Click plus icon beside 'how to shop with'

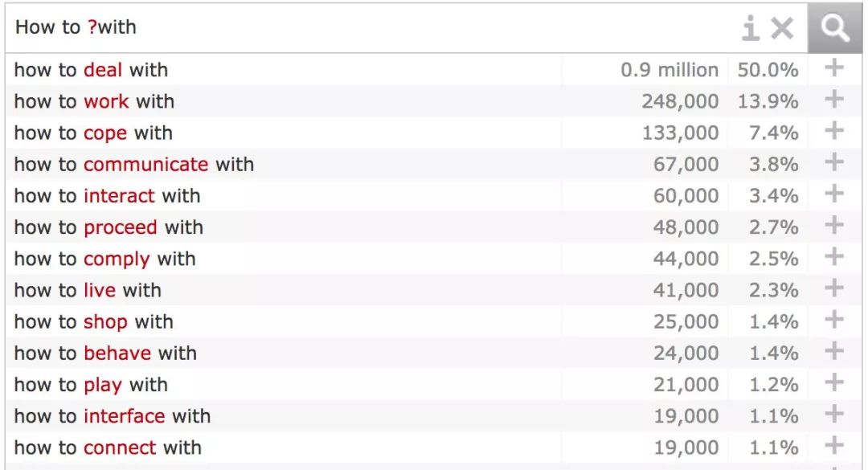point(833,320)
